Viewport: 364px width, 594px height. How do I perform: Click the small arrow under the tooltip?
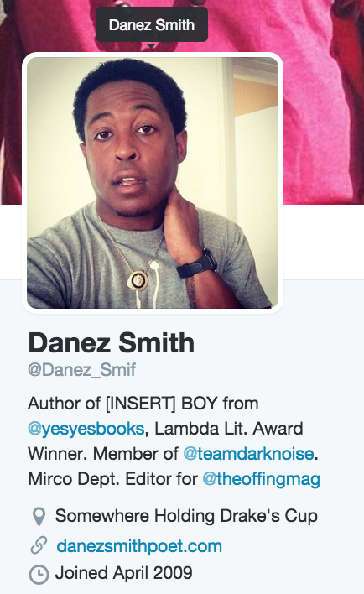tap(152, 45)
